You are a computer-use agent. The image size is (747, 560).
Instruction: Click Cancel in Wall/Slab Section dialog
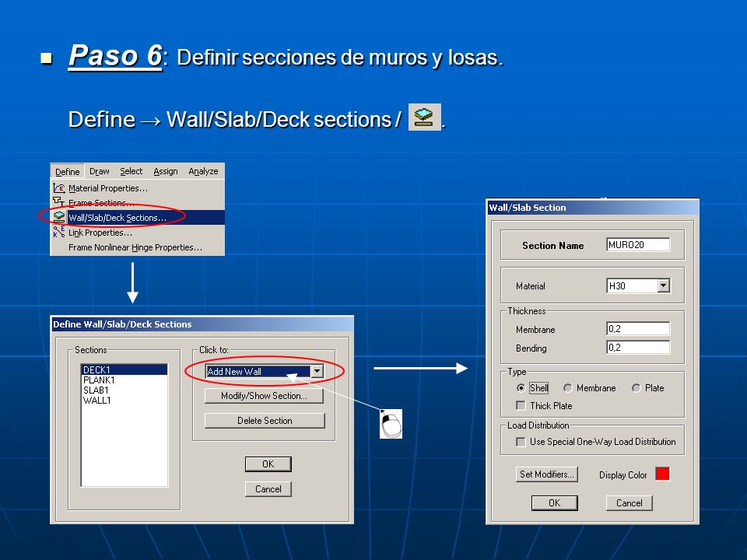tap(630, 503)
